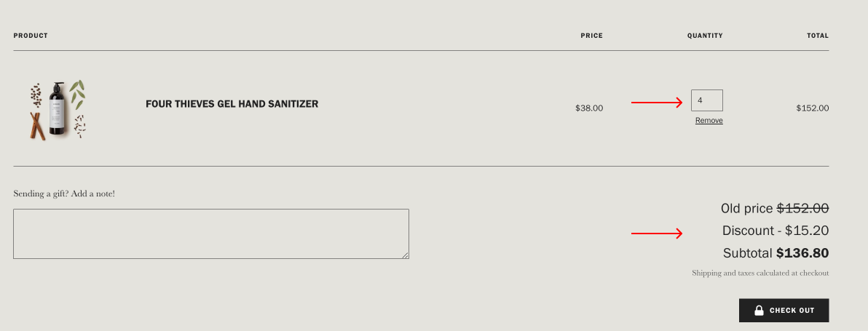The image size is (868, 331).
Task: Click the Subtotal $136.80 amount
Action: [x=802, y=253]
